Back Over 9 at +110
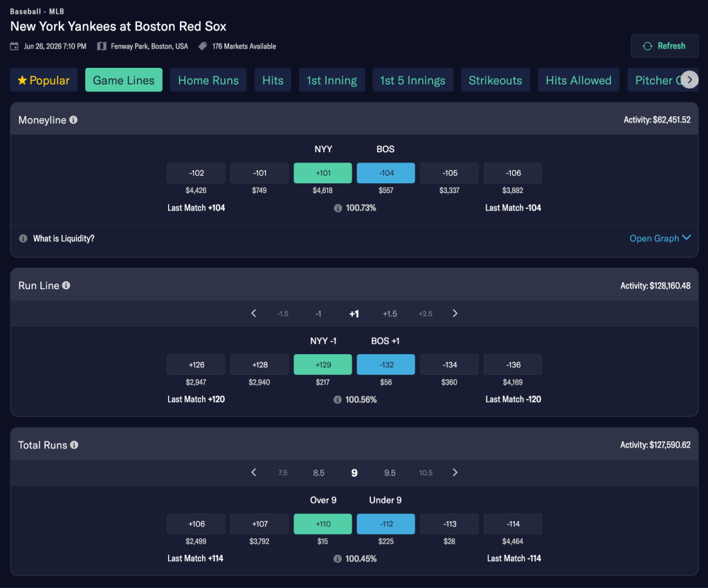Image resolution: width=708 pixels, height=588 pixels. coord(323,524)
